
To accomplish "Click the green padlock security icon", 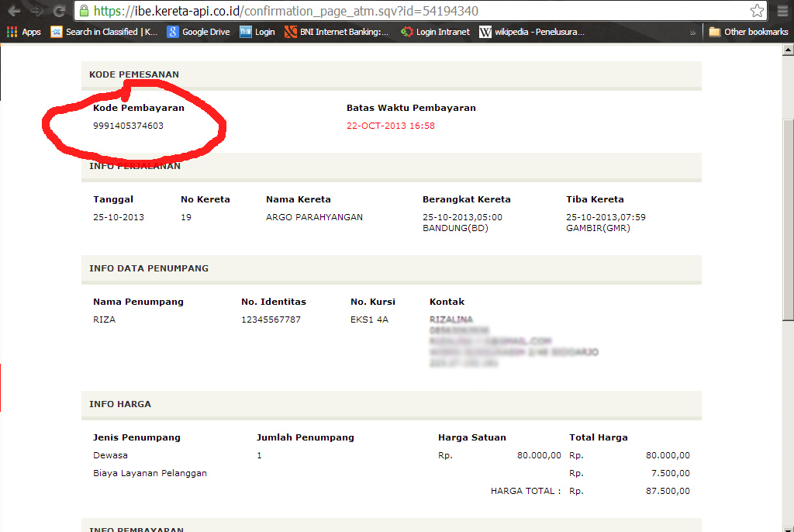I will (84, 11).
